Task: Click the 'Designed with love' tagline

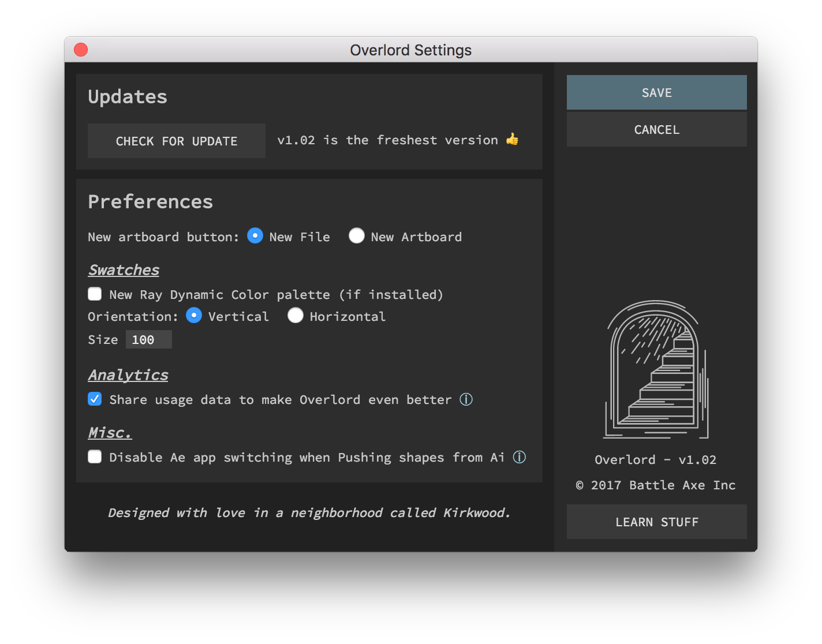Action: pos(309,513)
